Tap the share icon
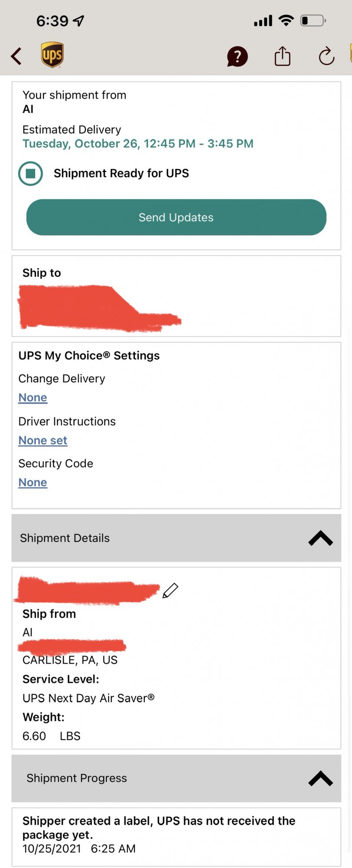 tap(282, 56)
